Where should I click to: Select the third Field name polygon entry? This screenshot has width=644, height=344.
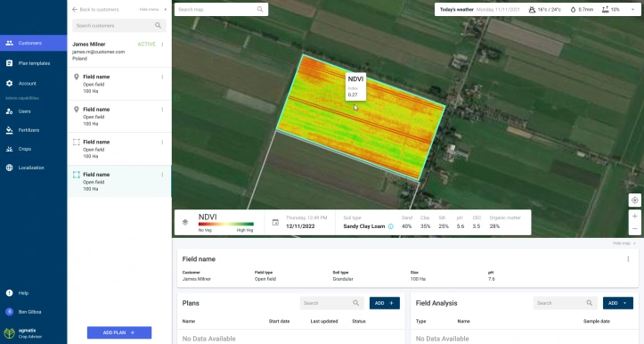click(x=119, y=149)
